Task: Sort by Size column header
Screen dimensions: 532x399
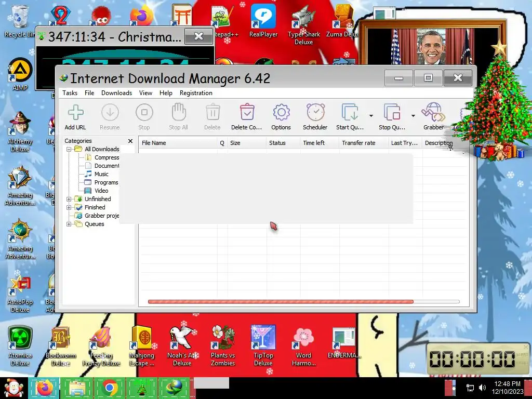Action: click(x=247, y=143)
